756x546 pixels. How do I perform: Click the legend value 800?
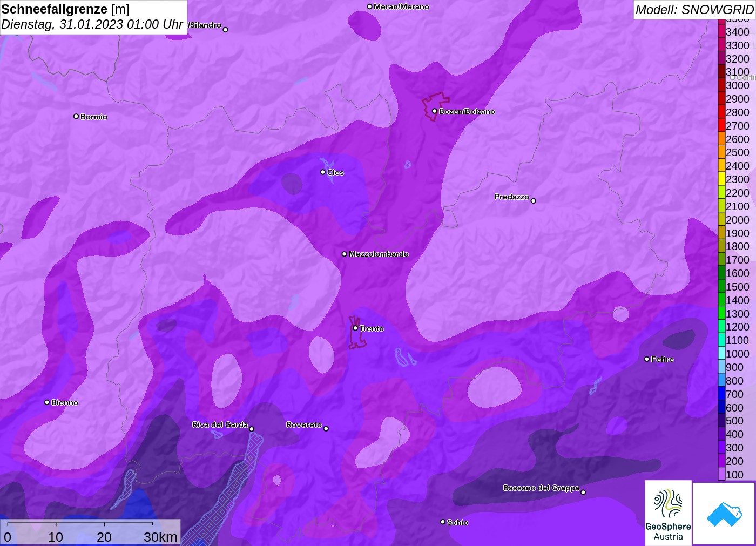(x=734, y=381)
